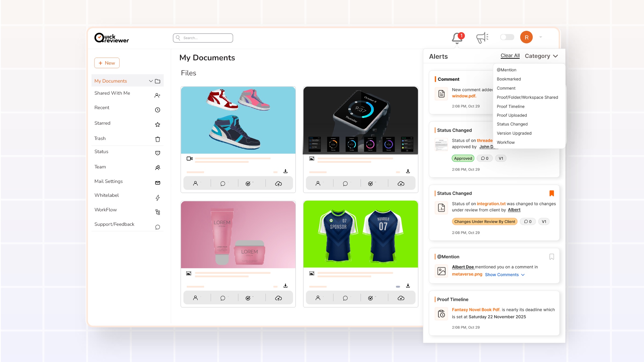This screenshot has height=362, width=644.
Task: Download the sneakers proof via download icon
Action: click(286, 171)
